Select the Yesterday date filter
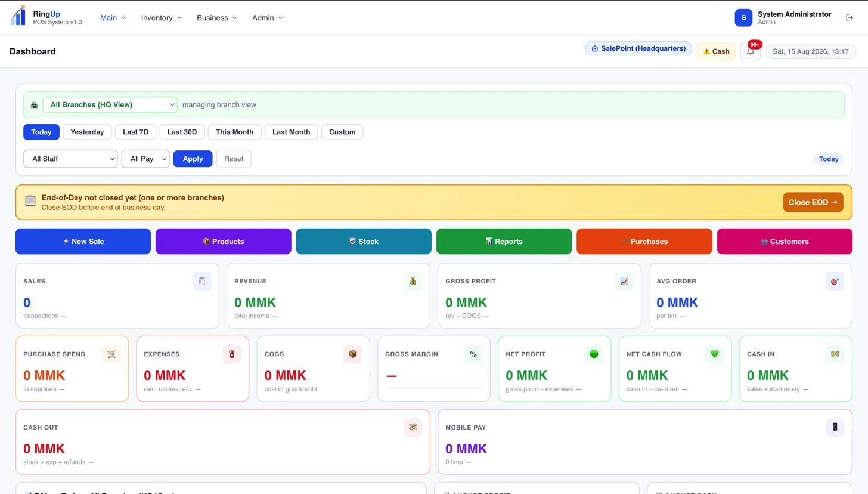The image size is (868, 494). pyautogui.click(x=87, y=132)
